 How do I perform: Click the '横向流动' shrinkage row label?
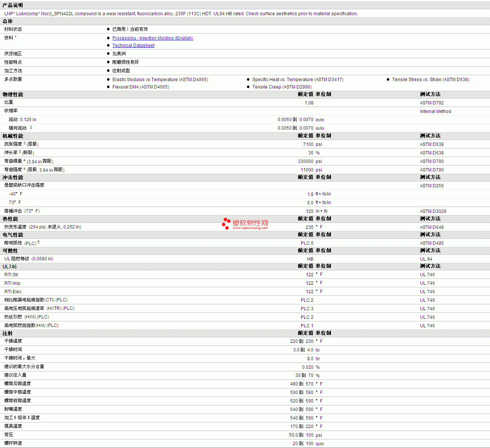pos(18,128)
